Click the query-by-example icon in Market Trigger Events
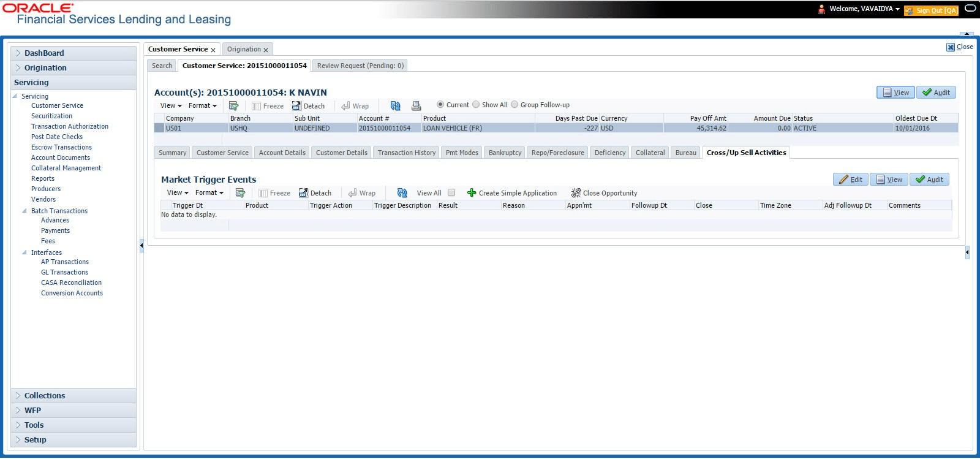Viewport: 980px width, 459px height. coord(240,192)
